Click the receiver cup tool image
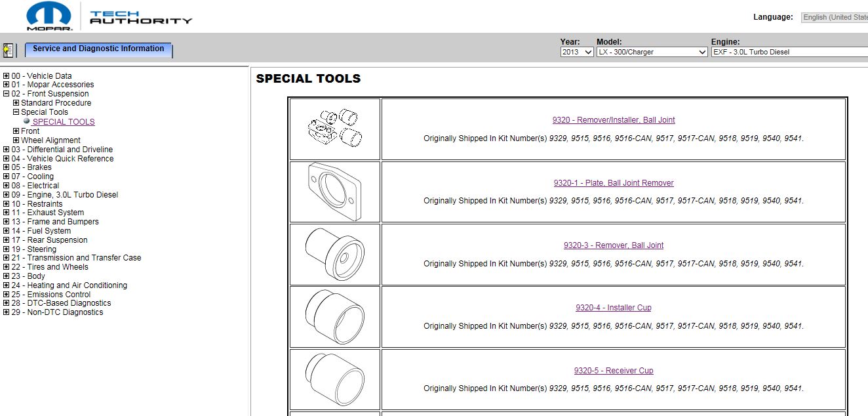Screen dimensions: 868x416 tap(334, 379)
